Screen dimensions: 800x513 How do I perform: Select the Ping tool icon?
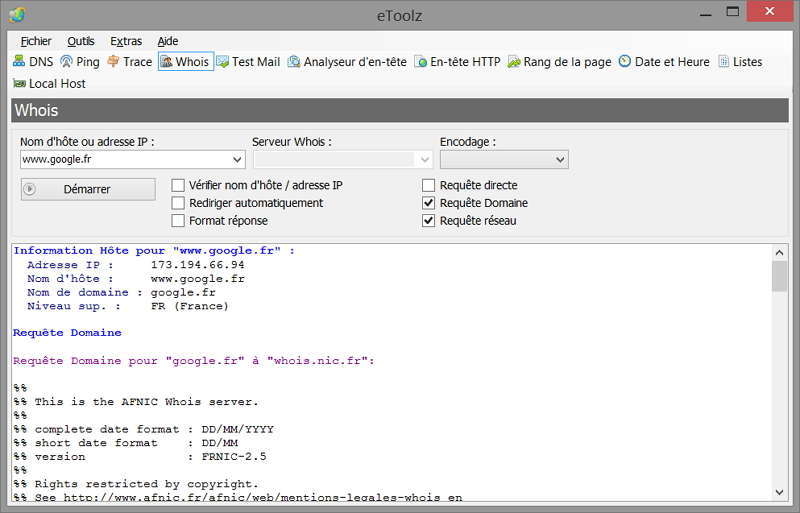[x=66, y=62]
